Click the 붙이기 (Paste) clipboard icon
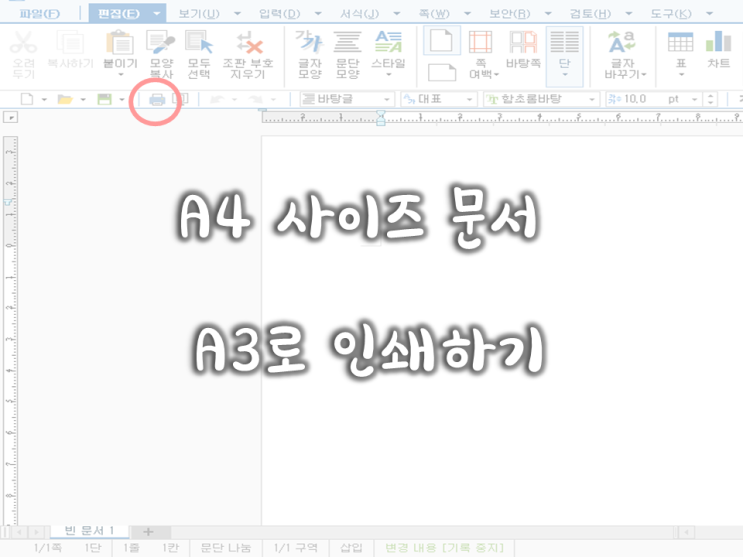This screenshot has height=557, width=743. pos(120,42)
